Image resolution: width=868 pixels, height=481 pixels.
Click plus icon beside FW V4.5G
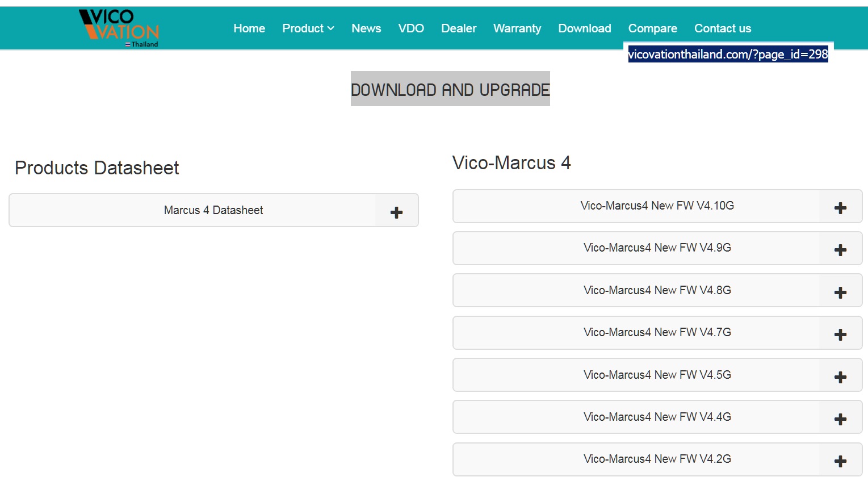pyautogui.click(x=840, y=377)
